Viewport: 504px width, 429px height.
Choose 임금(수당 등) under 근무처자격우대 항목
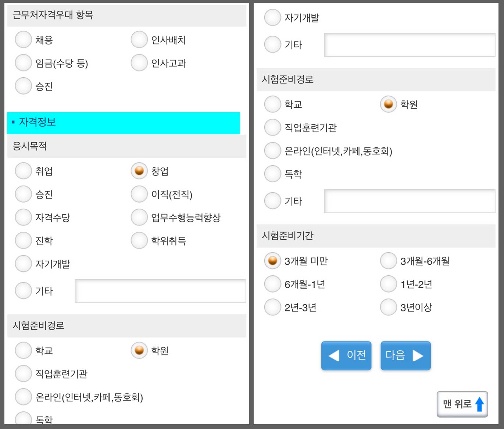[x=23, y=63]
